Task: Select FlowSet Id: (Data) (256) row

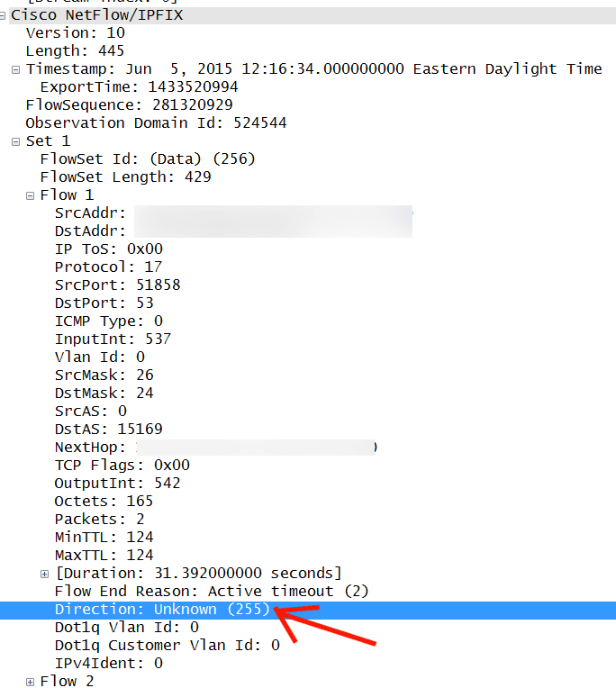Action: coord(148,159)
